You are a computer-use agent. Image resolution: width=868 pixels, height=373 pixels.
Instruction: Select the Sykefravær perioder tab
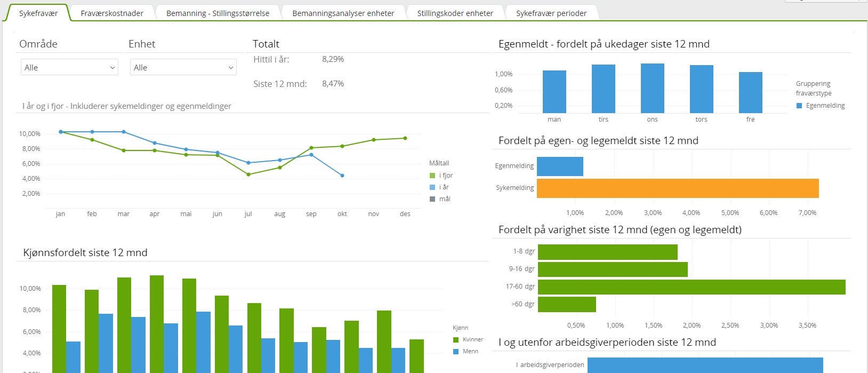tap(551, 13)
